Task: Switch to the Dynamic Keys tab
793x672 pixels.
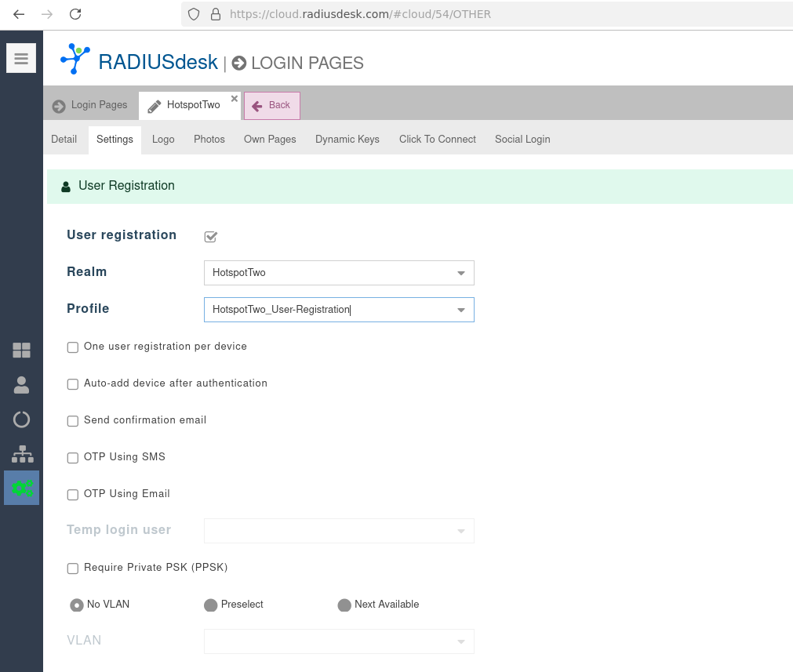Action: (347, 140)
